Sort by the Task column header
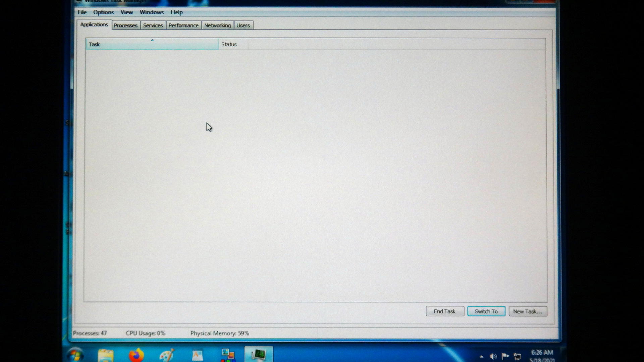644x362 pixels. (152, 44)
